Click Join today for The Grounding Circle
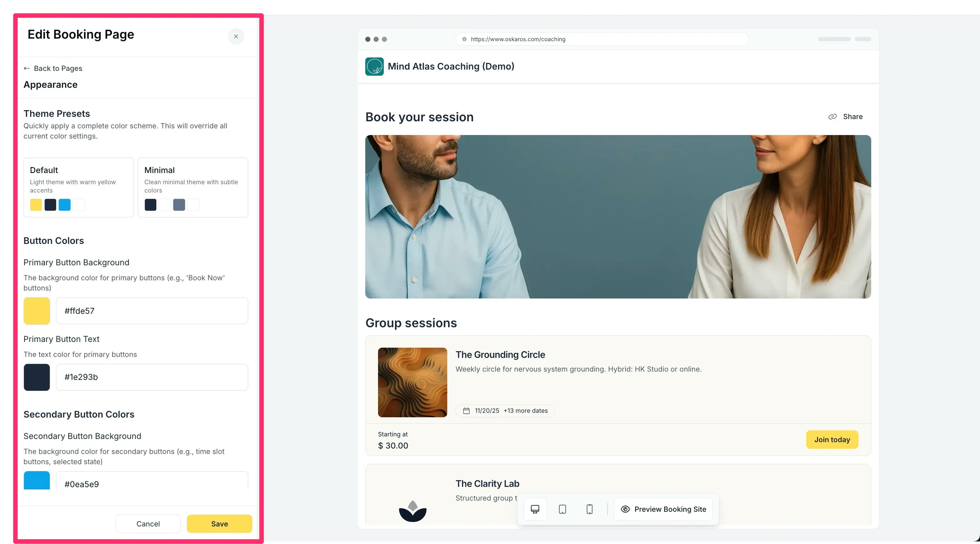The height and width of the screenshot is (544, 980). (832, 439)
